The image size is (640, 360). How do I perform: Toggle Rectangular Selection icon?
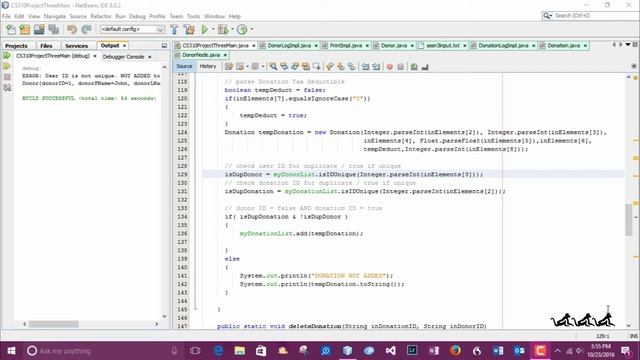pyautogui.click(x=316, y=67)
